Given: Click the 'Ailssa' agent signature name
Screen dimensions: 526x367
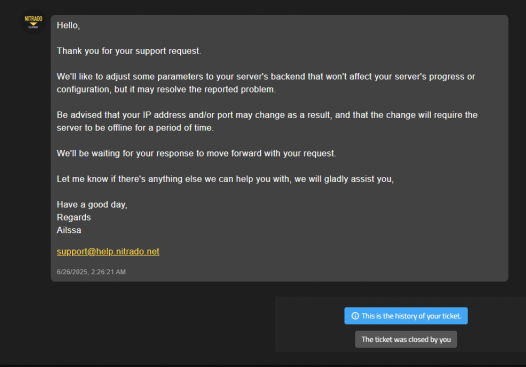Looking at the screenshot, I should [69, 230].
